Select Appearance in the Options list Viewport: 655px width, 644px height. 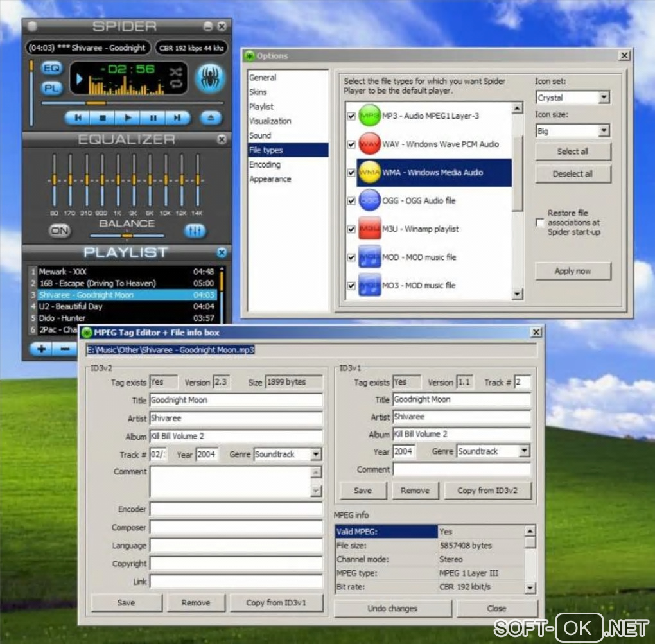[270, 179]
